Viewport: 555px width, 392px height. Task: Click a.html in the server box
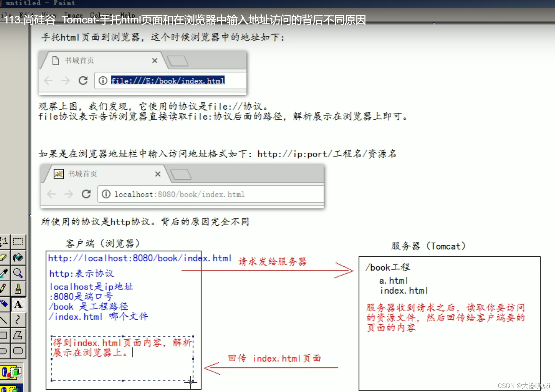(393, 281)
